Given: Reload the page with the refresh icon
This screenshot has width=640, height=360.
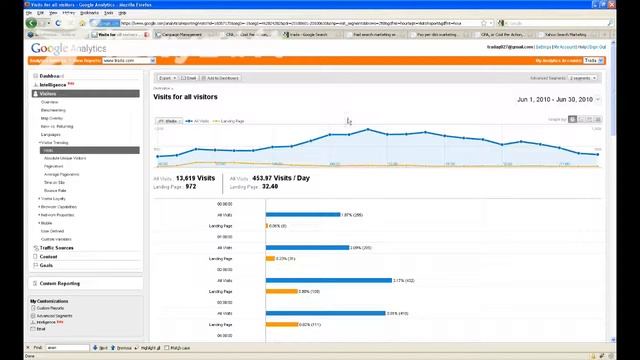Looking at the screenshot, I should coord(58,23).
